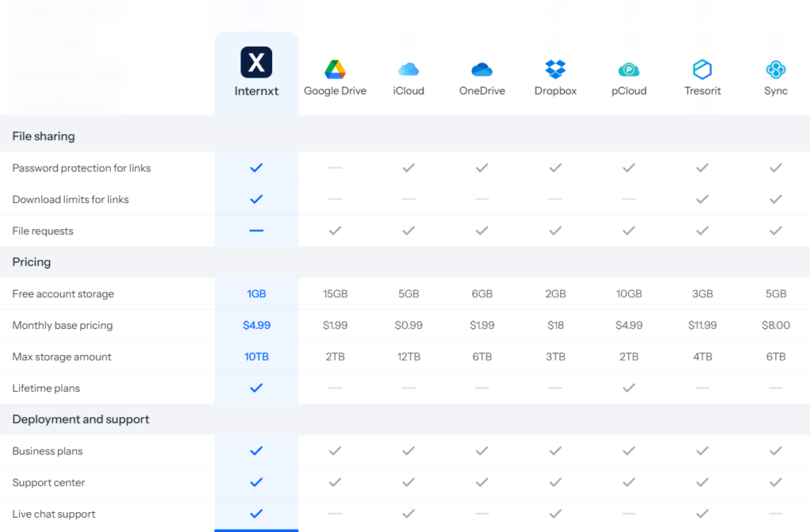
Task: Click the Sync logo icon
Action: 776,69
